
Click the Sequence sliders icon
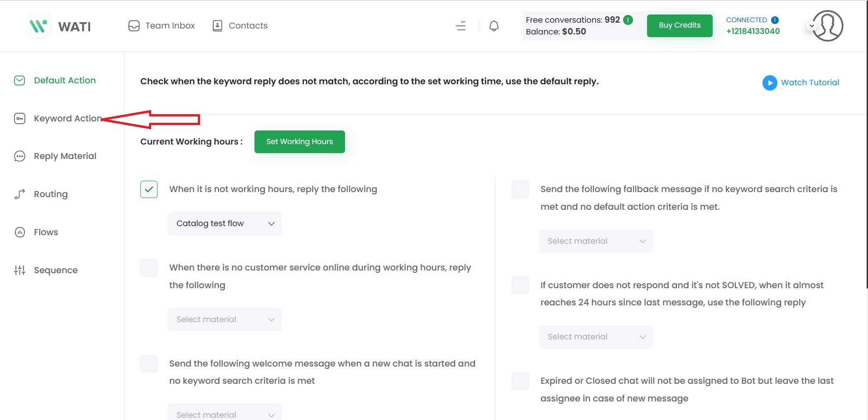[x=19, y=270]
